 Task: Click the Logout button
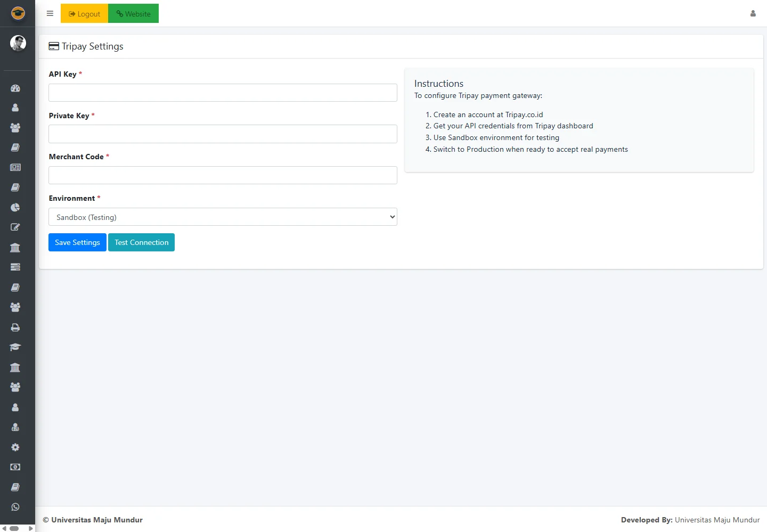(85, 14)
